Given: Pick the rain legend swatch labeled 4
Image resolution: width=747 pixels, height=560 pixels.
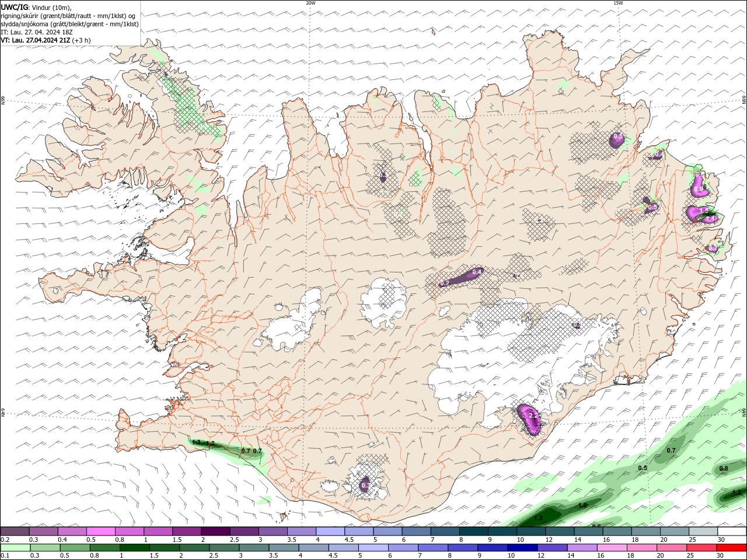Looking at the screenshot, I should (313, 548).
